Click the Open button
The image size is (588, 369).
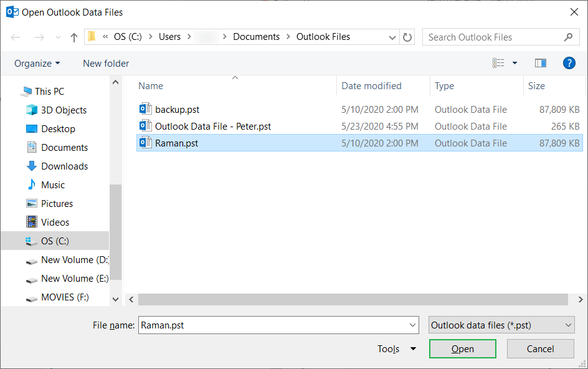click(462, 349)
